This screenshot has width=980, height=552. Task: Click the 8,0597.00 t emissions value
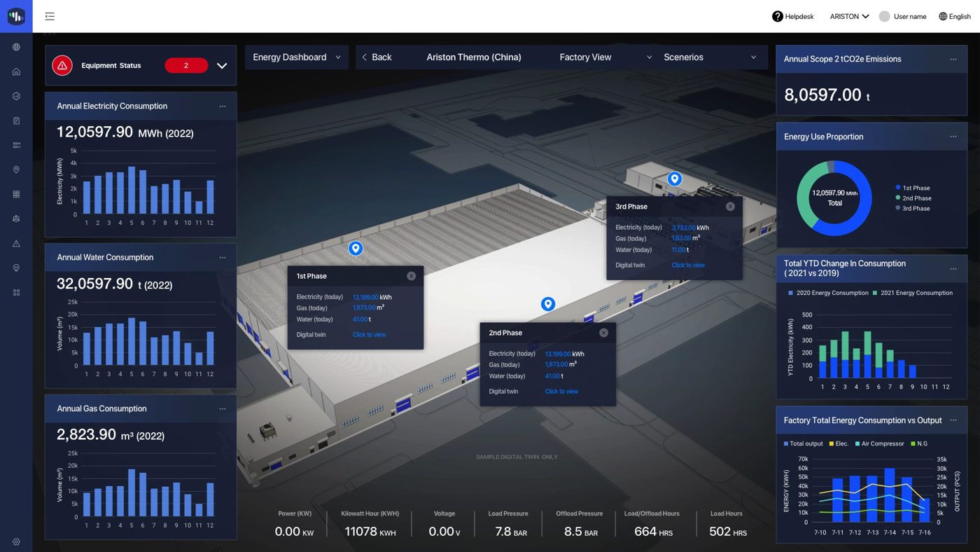pyautogui.click(x=827, y=95)
